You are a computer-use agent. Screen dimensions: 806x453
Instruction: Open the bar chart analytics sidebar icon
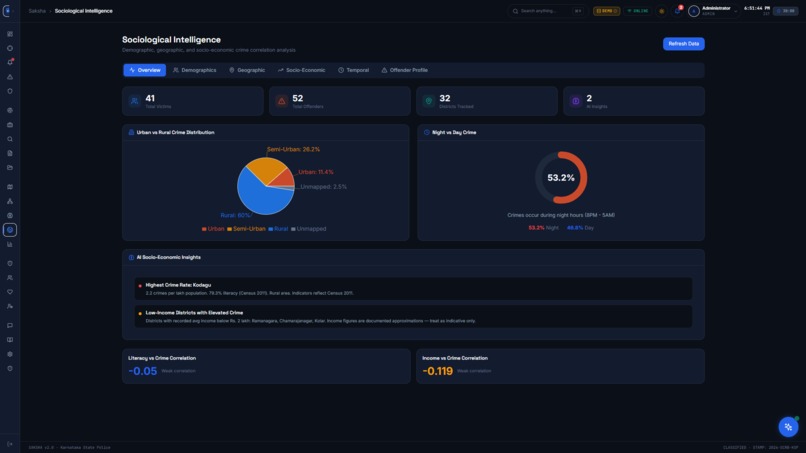tap(10, 244)
